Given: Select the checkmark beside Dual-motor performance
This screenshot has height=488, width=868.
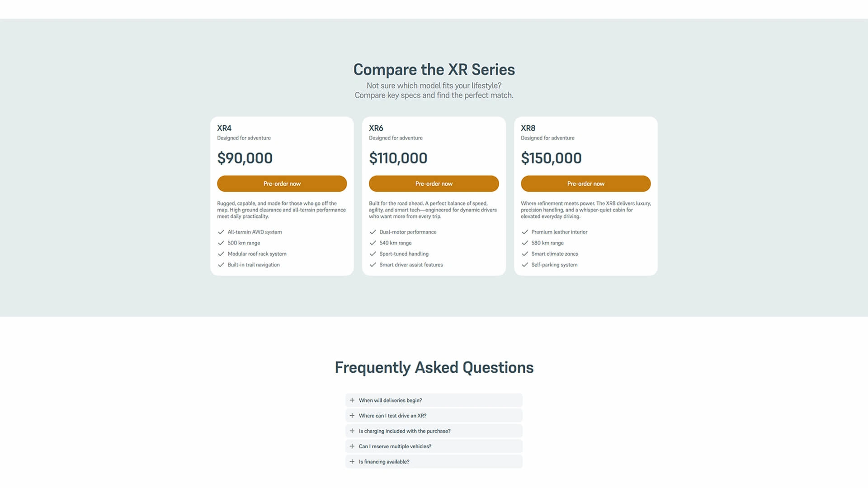Looking at the screenshot, I should [x=373, y=232].
